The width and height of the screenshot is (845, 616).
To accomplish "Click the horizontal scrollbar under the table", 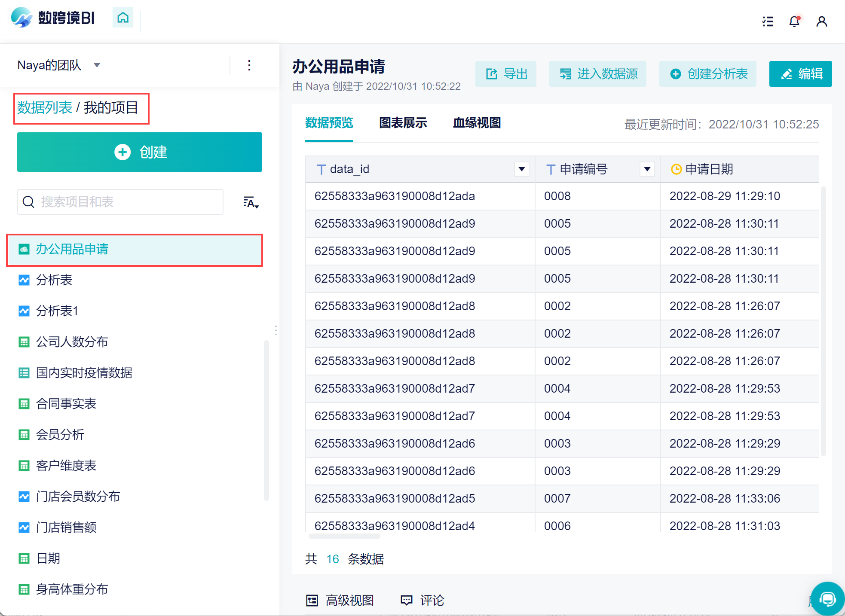I will pos(344,536).
